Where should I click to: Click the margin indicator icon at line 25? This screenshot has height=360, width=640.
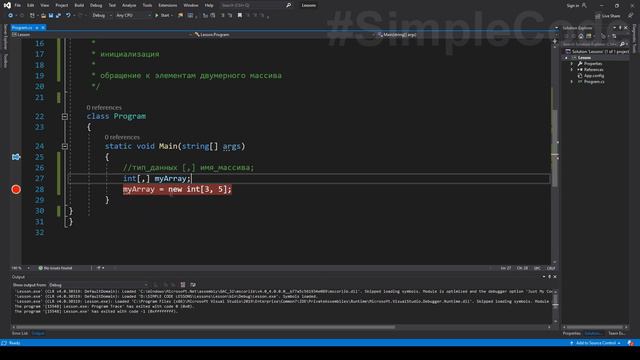point(16,157)
